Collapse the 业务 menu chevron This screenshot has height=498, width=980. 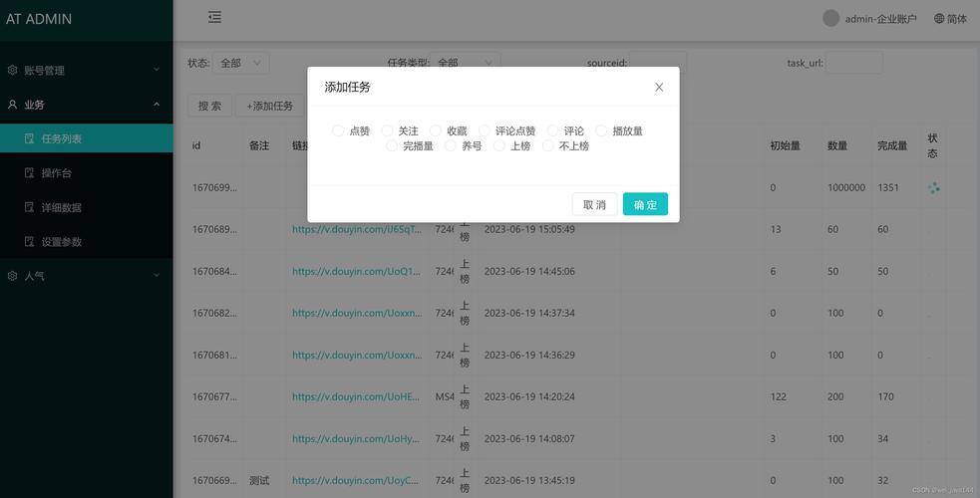[157, 105]
